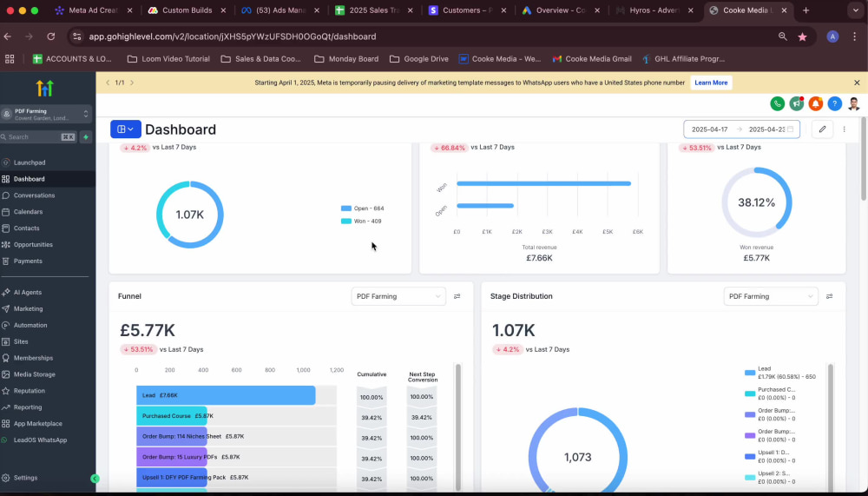
Task: Open the orange notifications bell
Action: (815, 103)
